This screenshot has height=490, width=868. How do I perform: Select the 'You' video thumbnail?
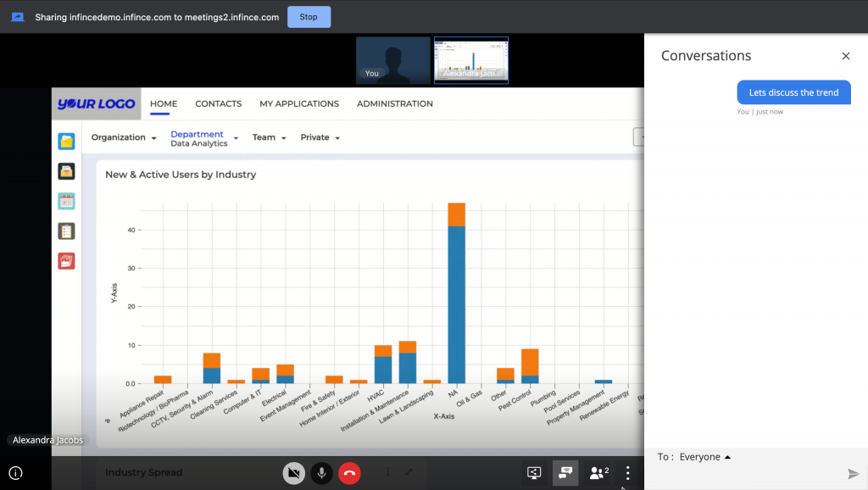click(x=393, y=60)
